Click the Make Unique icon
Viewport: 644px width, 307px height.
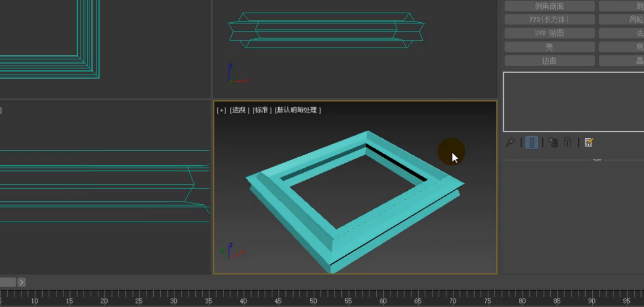[x=553, y=143]
